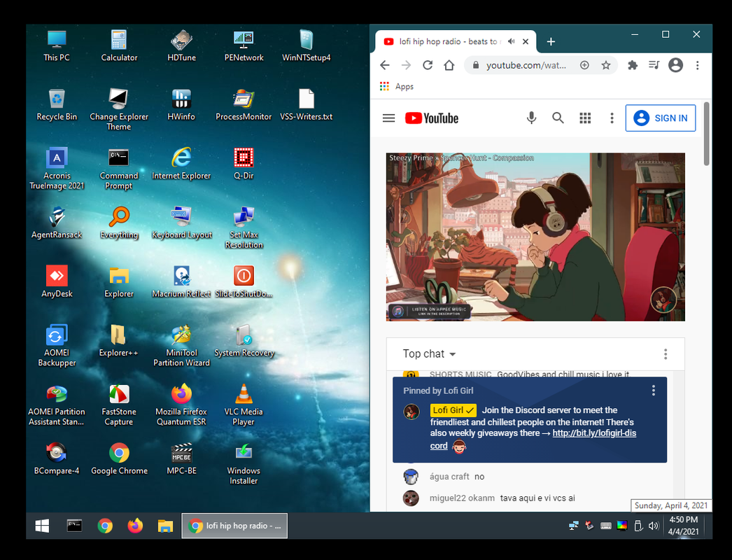Select the Recycle Bin icon

click(x=57, y=104)
